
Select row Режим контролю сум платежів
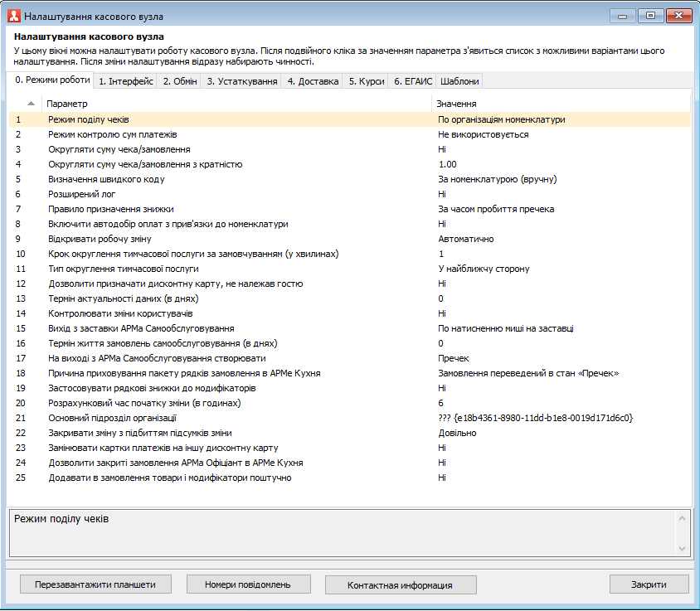click(x=349, y=134)
